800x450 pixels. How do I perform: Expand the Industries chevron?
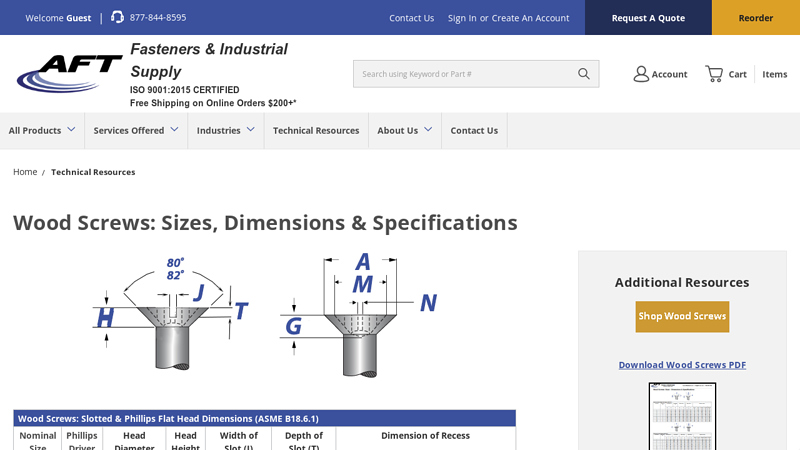pyautogui.click(x=251, y=130)
